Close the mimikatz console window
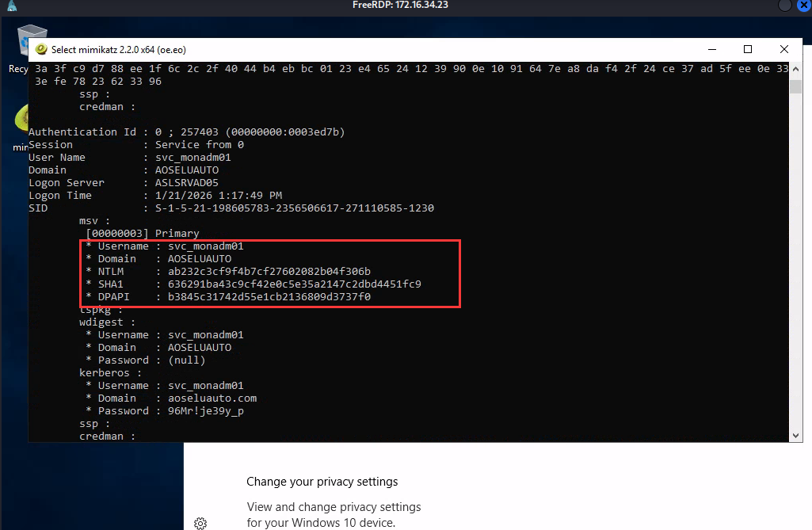This screenshot has width=812, height=530. pyautogui.click(x=784, y=49)
